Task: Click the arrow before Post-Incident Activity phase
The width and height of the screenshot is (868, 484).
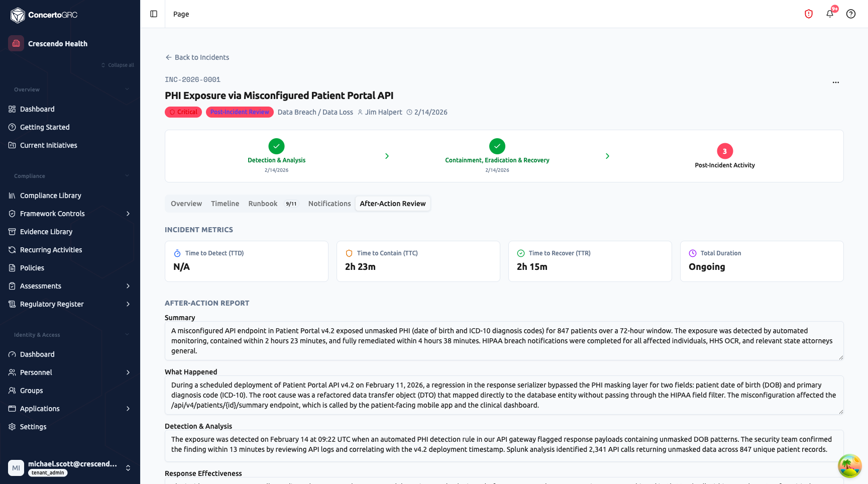Action: coord(607,156)
